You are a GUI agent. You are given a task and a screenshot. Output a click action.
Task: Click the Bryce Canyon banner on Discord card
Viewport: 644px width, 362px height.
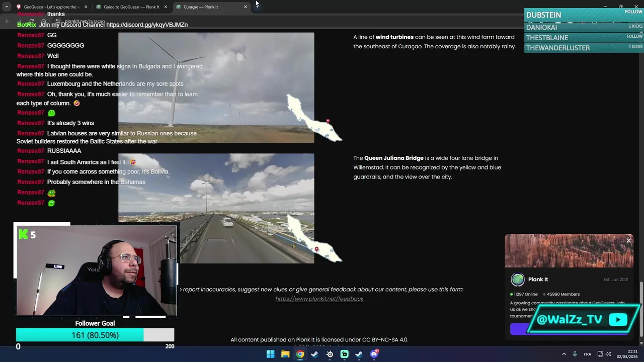(x=569, y=251)
